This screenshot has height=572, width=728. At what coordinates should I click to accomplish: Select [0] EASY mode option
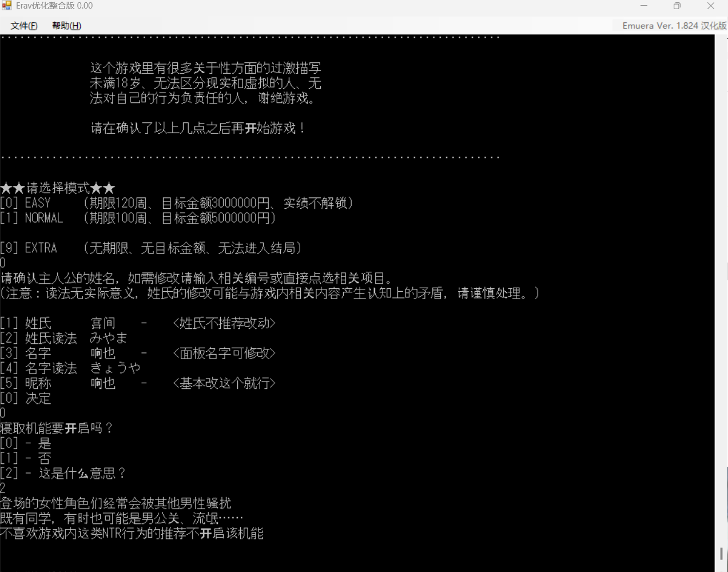177,203
